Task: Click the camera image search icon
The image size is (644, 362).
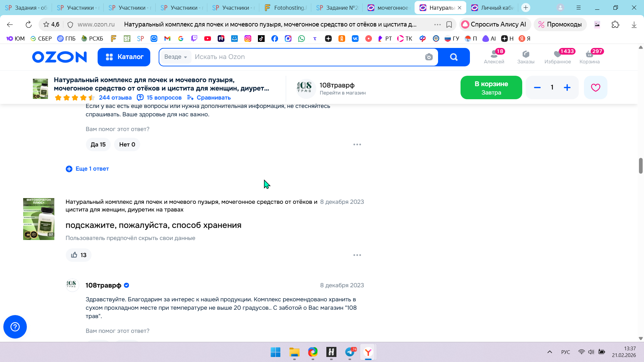Action: coord(429,57)
